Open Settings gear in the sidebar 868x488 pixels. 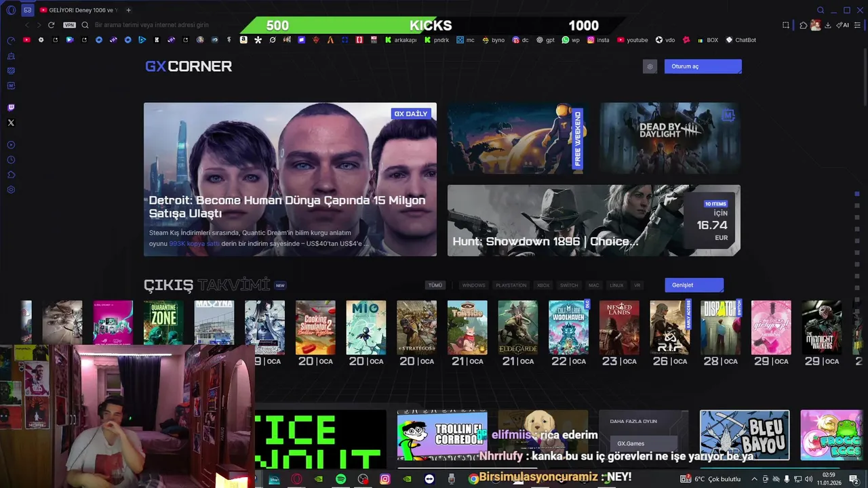11,190
